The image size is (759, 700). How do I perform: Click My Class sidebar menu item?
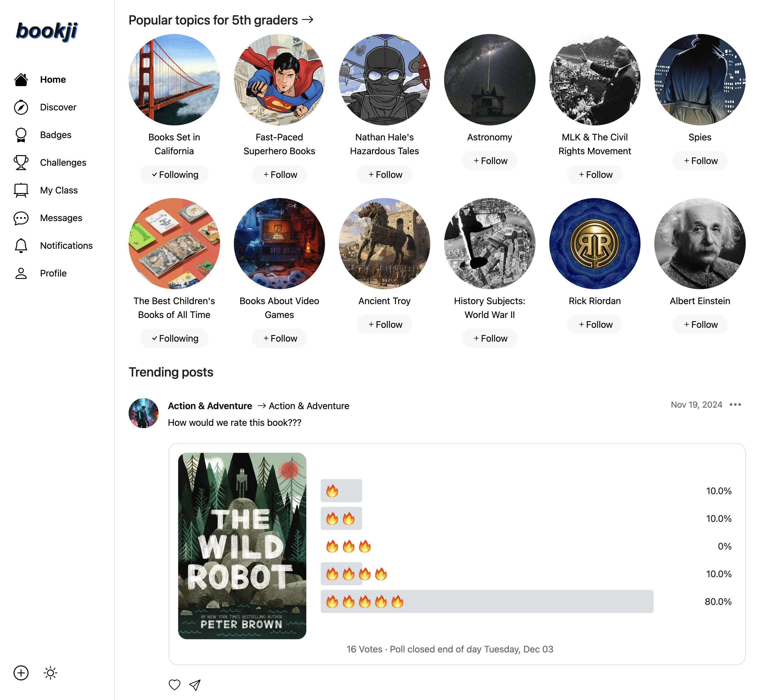tap(59, 190)
